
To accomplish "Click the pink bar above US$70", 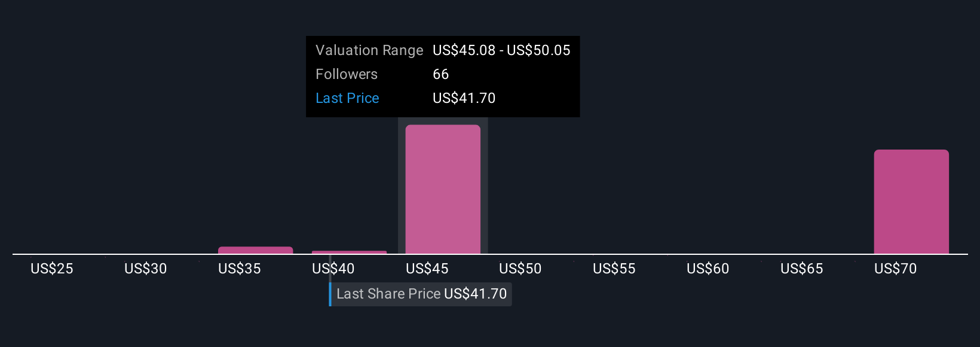I will [911, 202].
